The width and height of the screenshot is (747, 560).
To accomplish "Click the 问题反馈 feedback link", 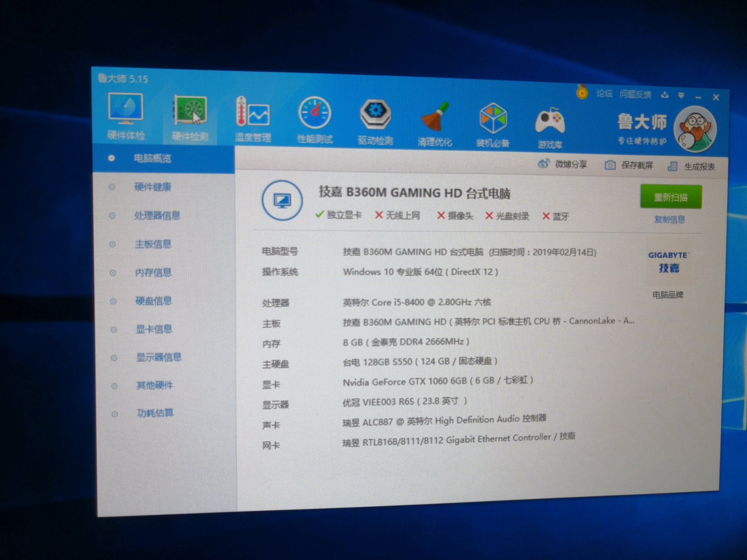I will click(635, 94).
